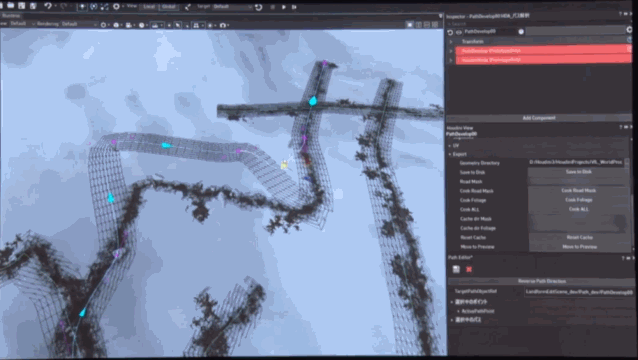Click the reset arrow icon beside PathDevelop00

pyautogui.click(x=450, y=32)
